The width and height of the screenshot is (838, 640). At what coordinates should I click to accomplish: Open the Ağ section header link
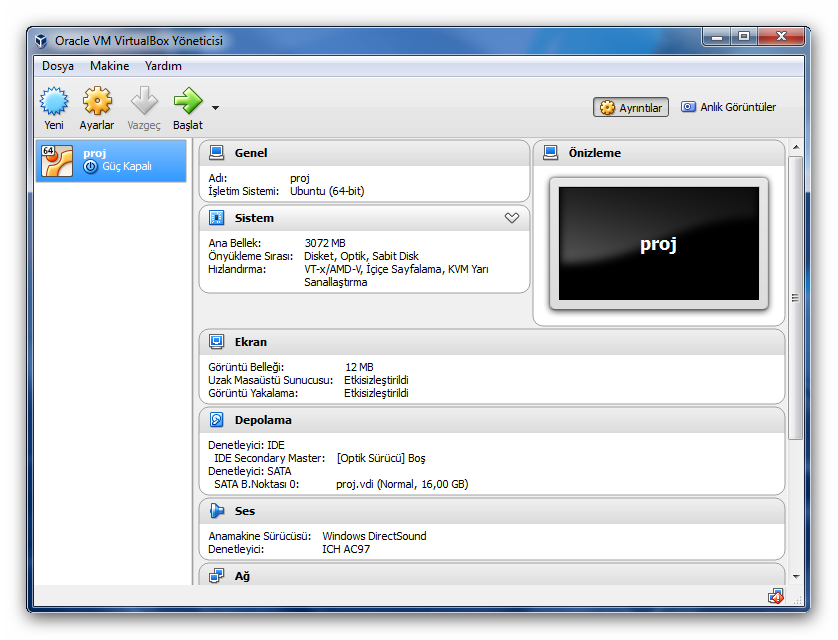tap(242, 576)
